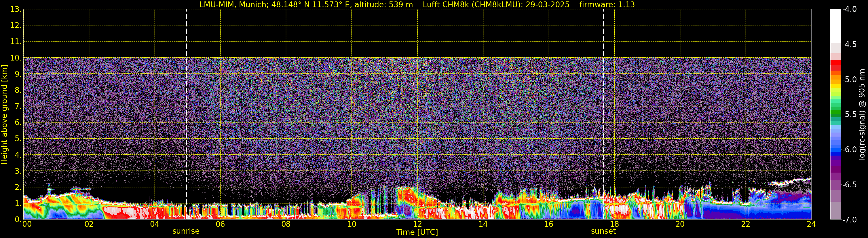This screenshot has height=238, width=868.
Task: Click time axis tick label '22'
Action: click(x=746, y=224)
